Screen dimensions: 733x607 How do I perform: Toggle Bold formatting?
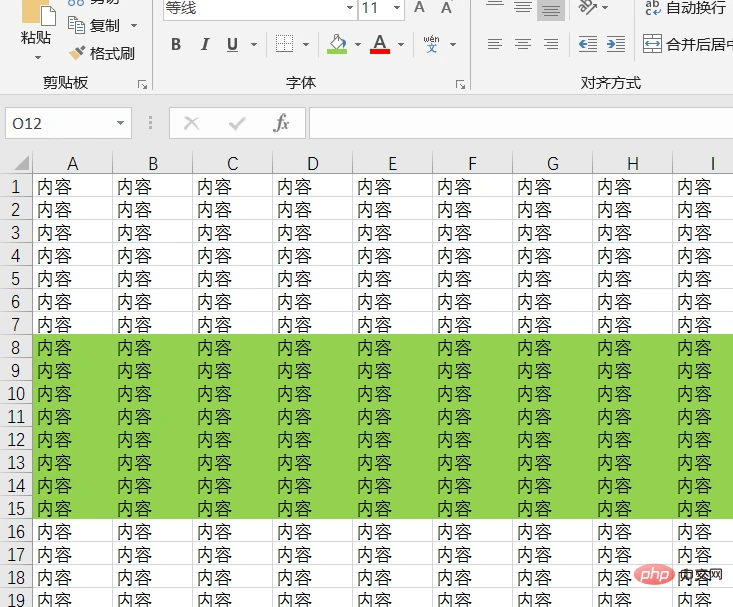[x=176, y=44]
